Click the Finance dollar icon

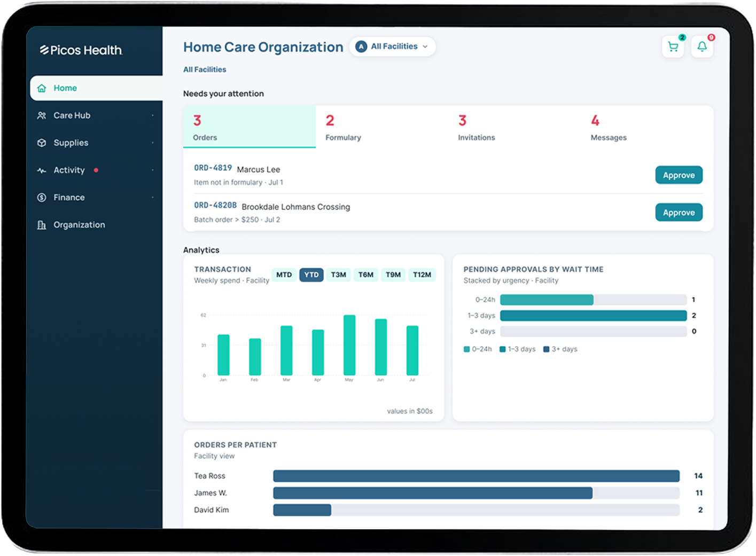point(42,198)
